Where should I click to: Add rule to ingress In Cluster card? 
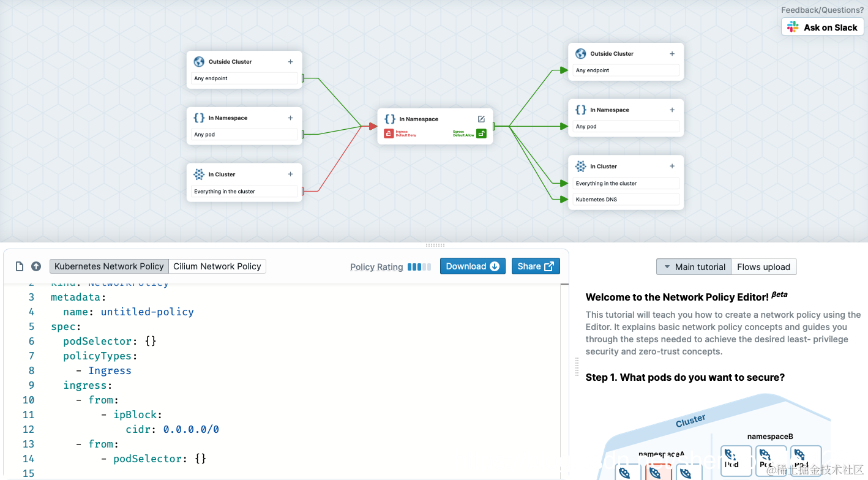coord(290,174)
